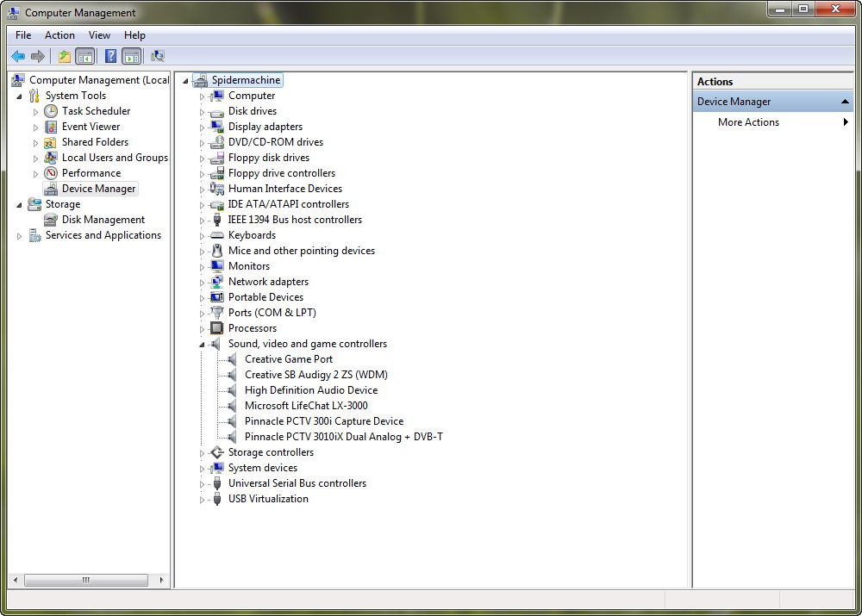862x616 pixels.
Task: Expand the Disk drives category
Action: point(202,112)
